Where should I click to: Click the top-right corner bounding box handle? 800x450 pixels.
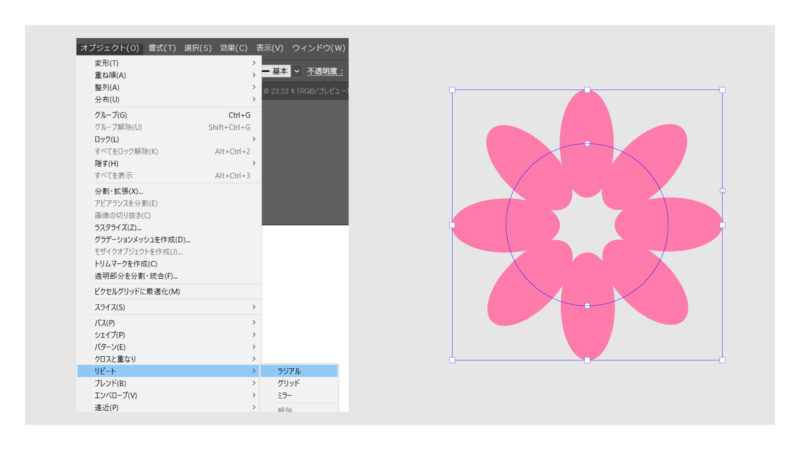(722, 90)
